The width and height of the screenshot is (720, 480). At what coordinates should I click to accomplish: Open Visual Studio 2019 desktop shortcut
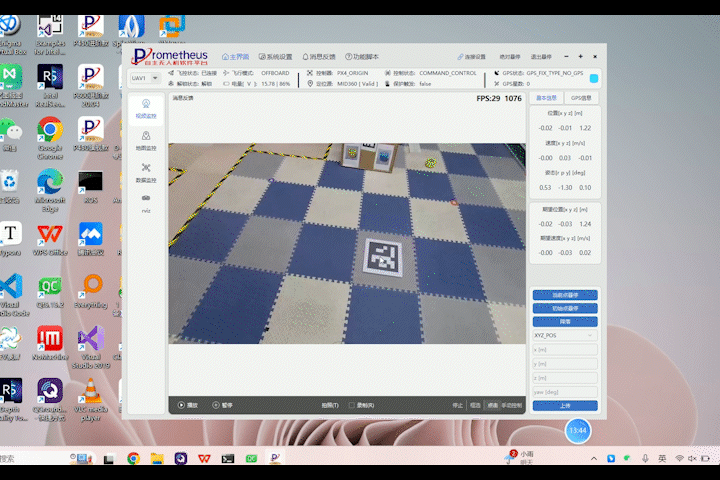[90, 347]
